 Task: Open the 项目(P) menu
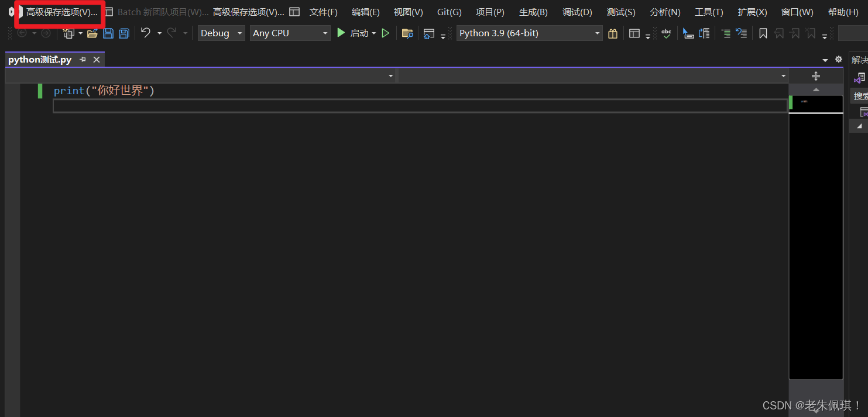(x=490, y=12)
